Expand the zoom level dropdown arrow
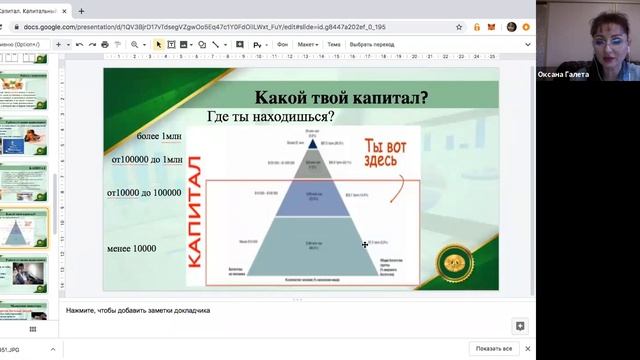 [144, 44]
